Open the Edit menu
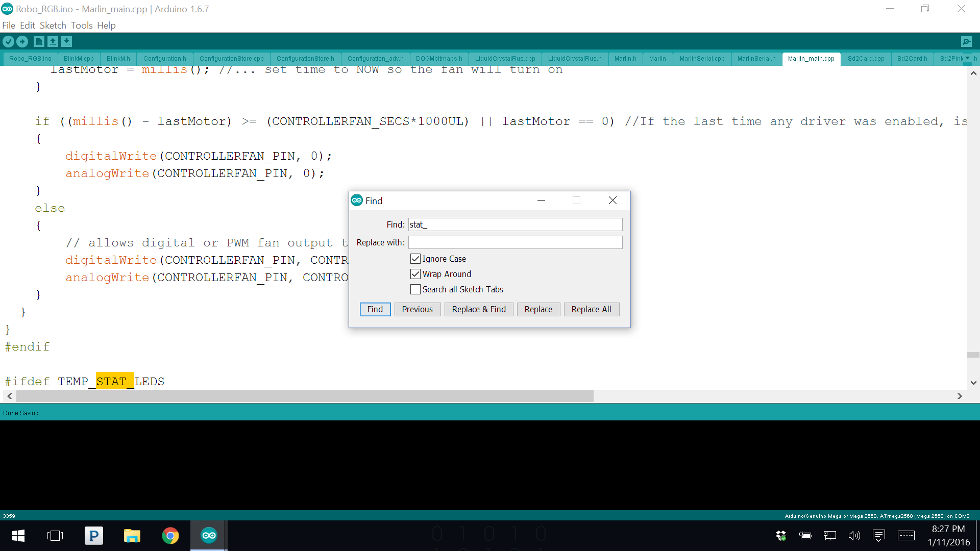 point(28,26)
